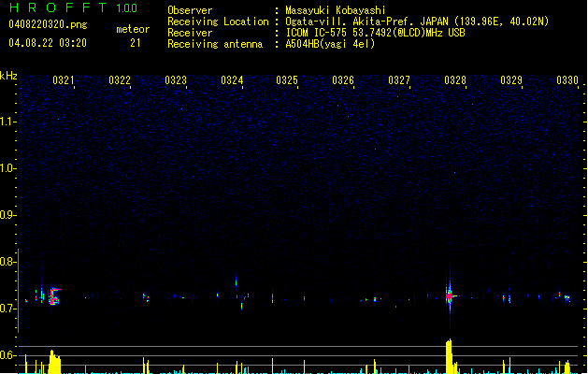Select the A504HB(yagi 4el) antenna text
The image size is (588, 374).
point(330,44)
